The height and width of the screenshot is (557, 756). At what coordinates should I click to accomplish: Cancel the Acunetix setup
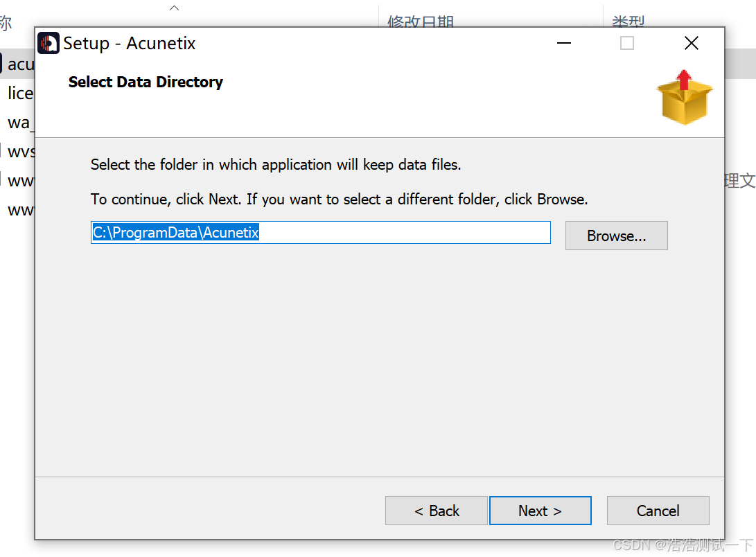[x=658, y=511]
